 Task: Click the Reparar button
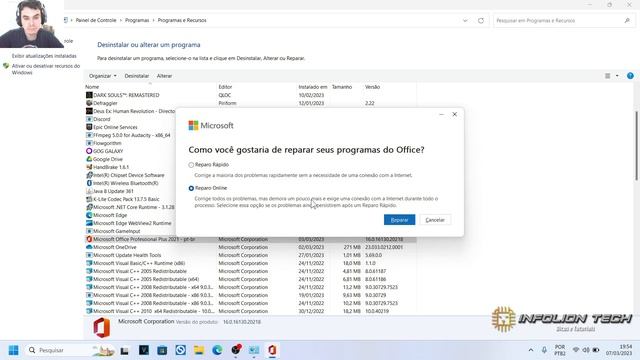click(399, 220)
